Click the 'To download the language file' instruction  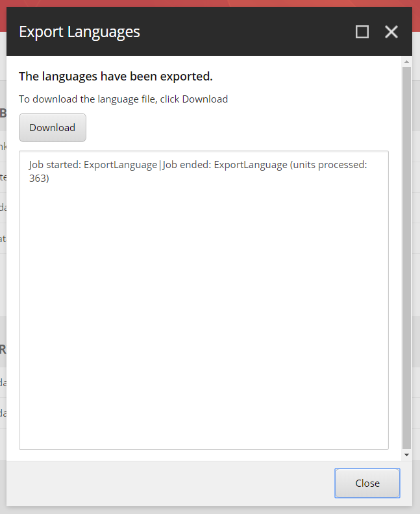123,99
